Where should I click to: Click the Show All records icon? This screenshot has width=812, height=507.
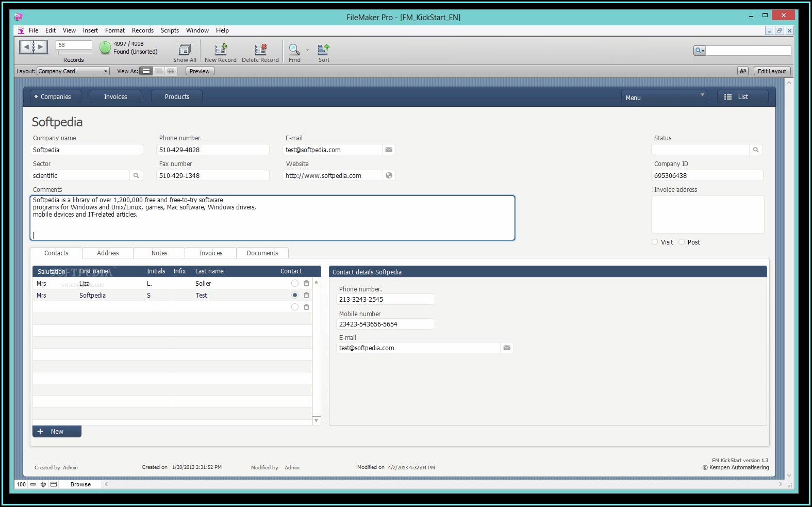(185, 50)
